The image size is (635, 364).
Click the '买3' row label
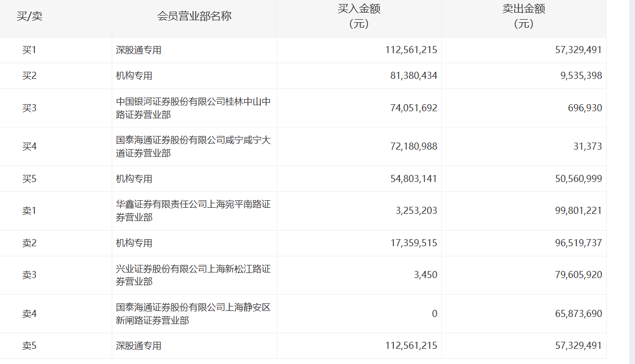point(29,108)
